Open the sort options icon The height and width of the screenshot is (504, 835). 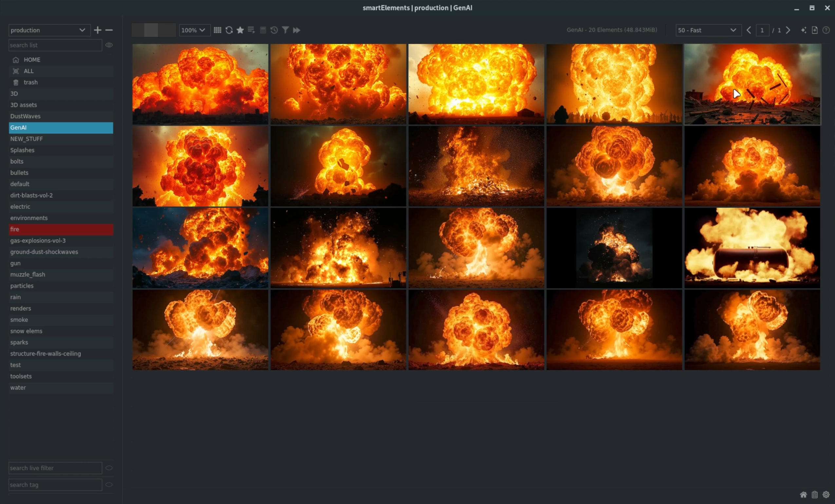point(251,30)
